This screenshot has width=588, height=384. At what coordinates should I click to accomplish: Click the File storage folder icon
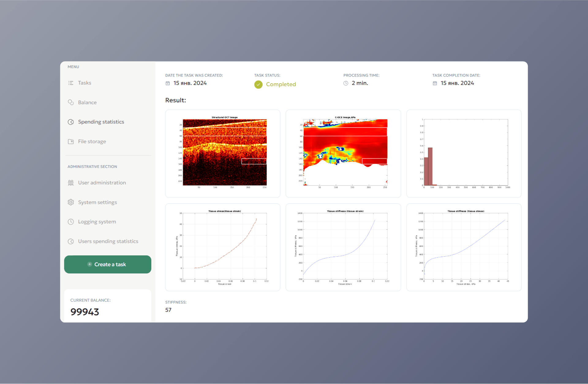click(x=71, y=141)
